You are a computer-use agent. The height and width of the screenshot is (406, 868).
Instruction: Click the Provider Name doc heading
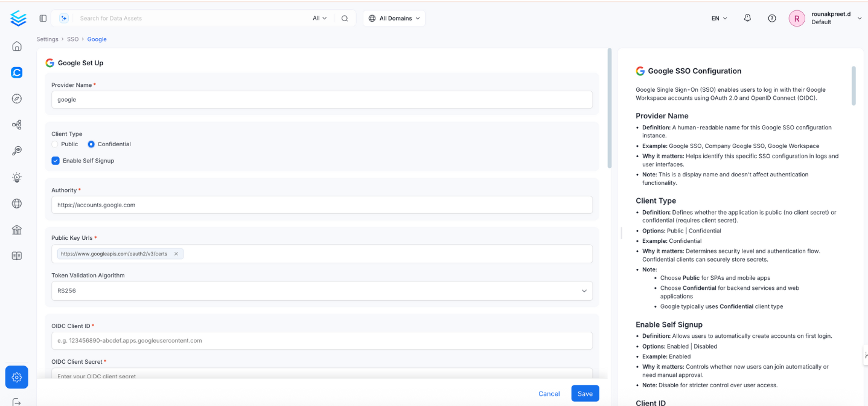(x=662, y=116)
